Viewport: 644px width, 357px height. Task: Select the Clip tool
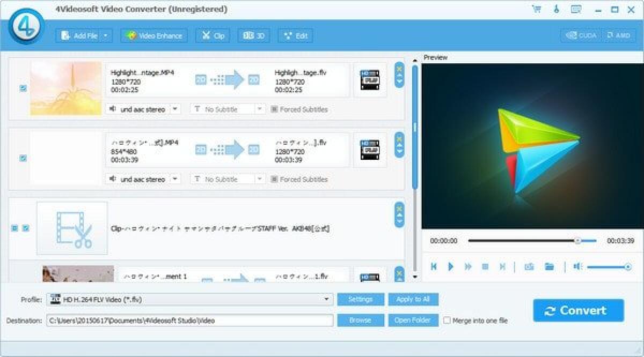pyautogui.click(x=212, y=35)
